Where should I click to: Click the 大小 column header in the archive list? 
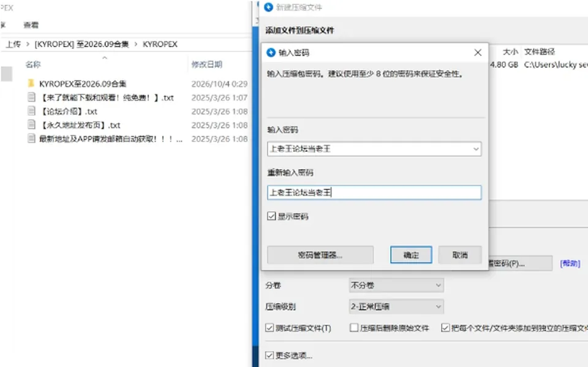510,52
